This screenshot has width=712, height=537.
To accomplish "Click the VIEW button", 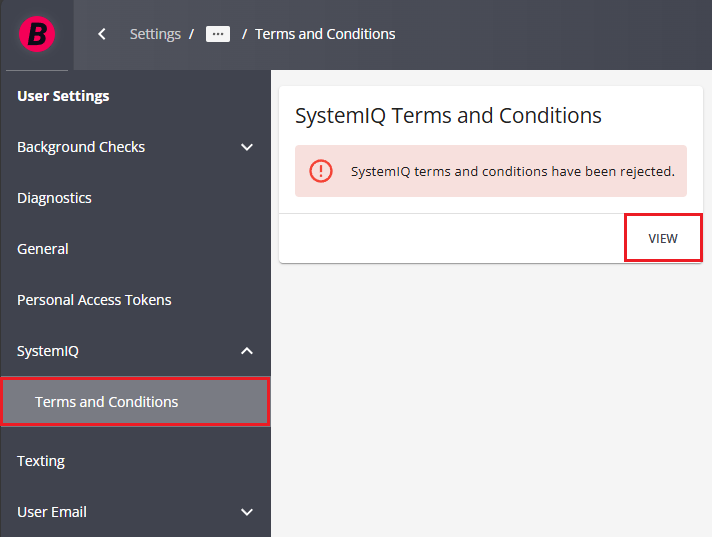I will [663, 239].
